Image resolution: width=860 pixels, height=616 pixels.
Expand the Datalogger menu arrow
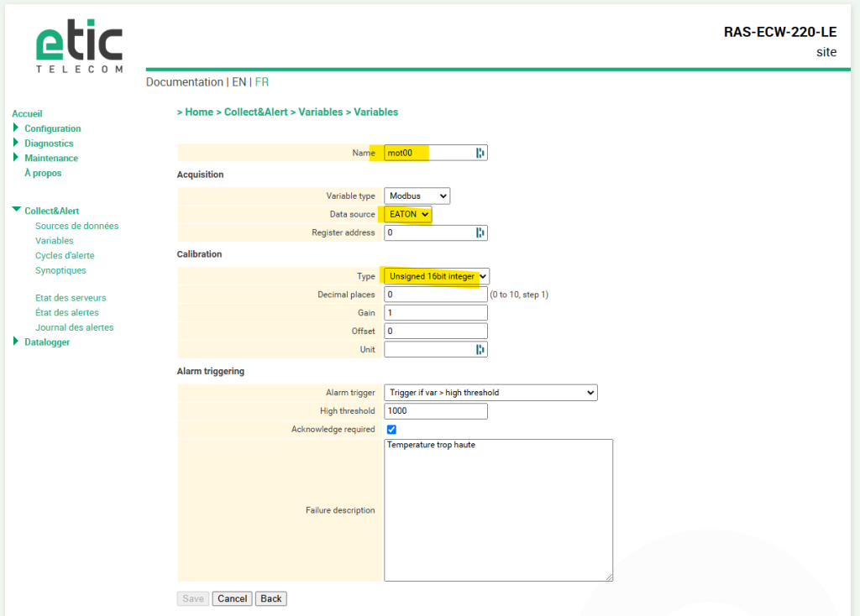(x=16, y=342)
